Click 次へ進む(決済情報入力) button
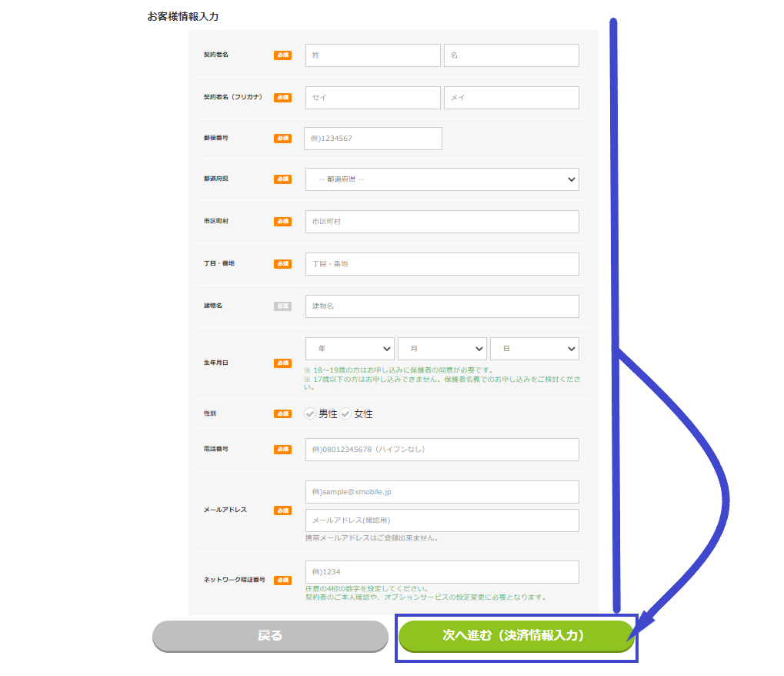This screenshot has height=676, width=784. coord(516,636)
